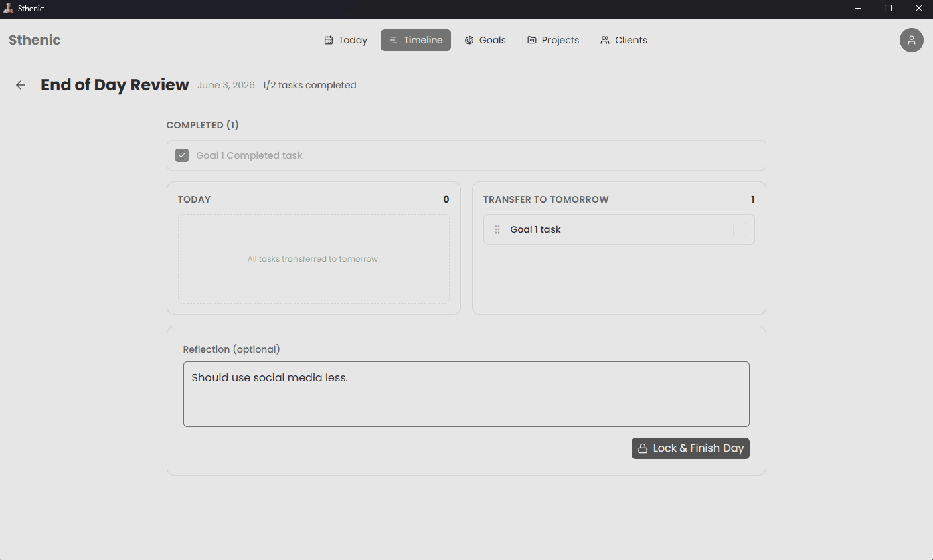
Task: Open the Goals tab
Action: [x=485, y=40]
